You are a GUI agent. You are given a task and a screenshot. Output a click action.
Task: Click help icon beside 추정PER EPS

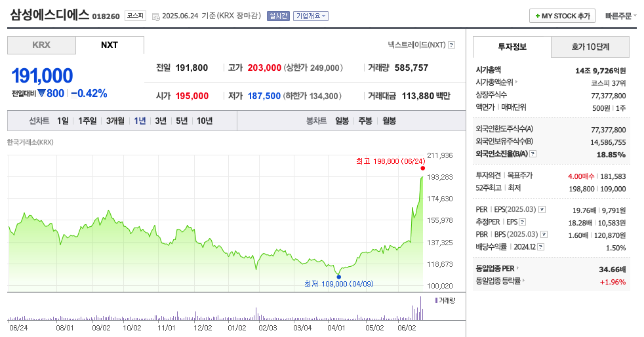coord(522,222)
